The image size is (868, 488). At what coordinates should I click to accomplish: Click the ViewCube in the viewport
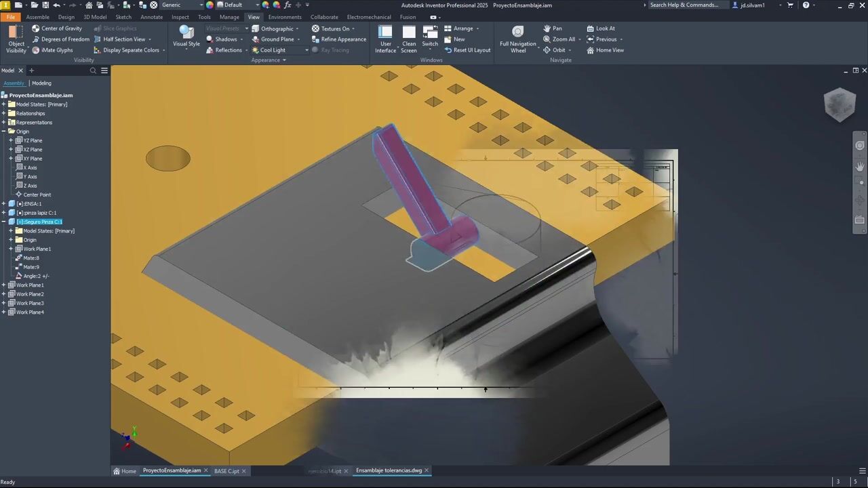click(840, 104)
